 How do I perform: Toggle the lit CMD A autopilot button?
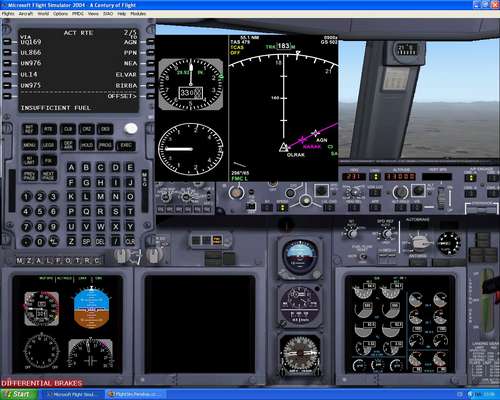tap(470, 178)
